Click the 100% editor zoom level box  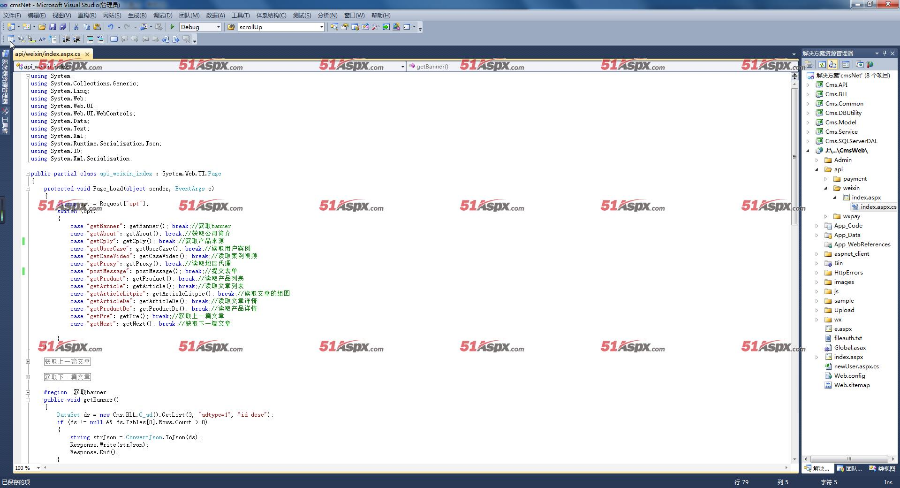click(x=26, y=468)
